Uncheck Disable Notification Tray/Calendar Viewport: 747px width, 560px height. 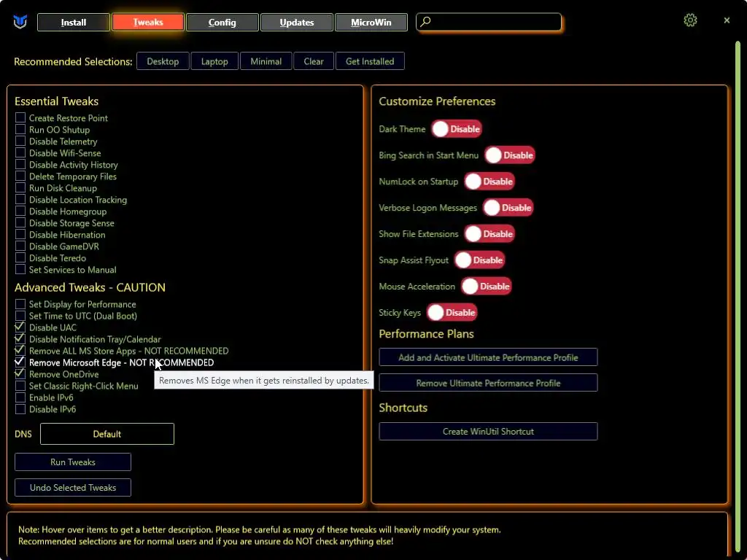click(x=20, y=339)
